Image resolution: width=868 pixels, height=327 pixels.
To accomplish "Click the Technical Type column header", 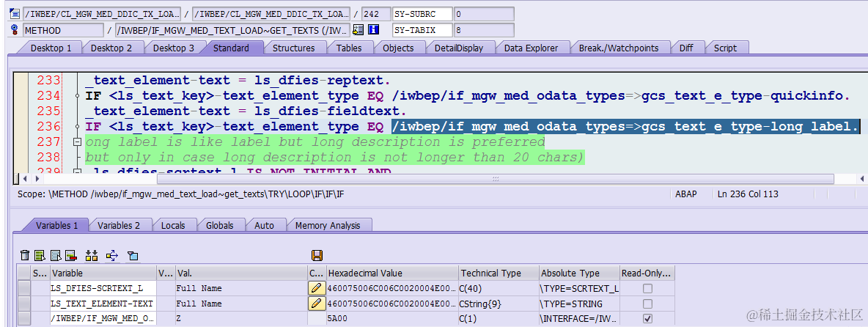I will click(x=499, y=273).
